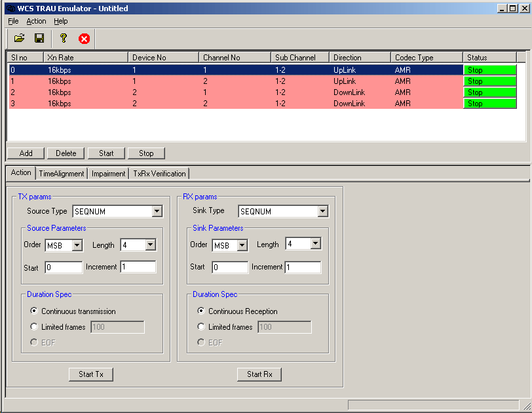The image size is (532, 413).
Task: Click the Add button
Action: (x=26, y=153)
